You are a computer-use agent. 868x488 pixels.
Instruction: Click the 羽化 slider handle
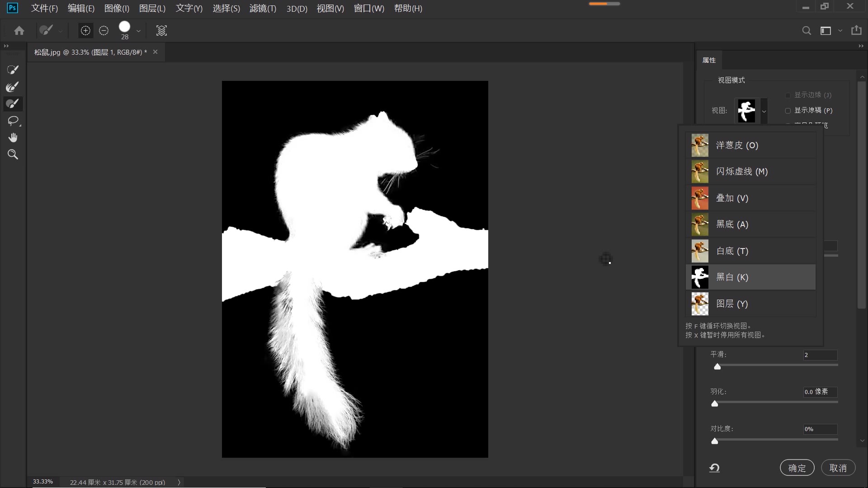tap(715, 404)
